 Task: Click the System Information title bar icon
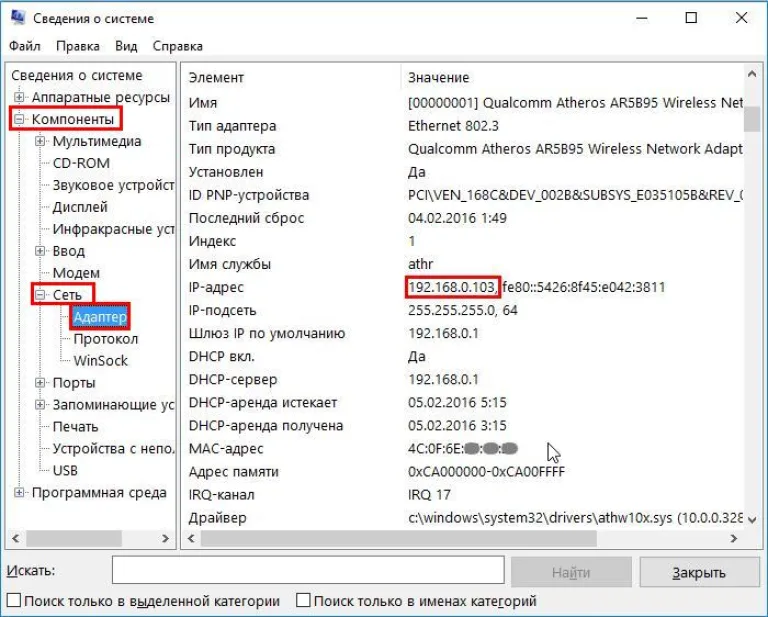(x=18, y=18)
